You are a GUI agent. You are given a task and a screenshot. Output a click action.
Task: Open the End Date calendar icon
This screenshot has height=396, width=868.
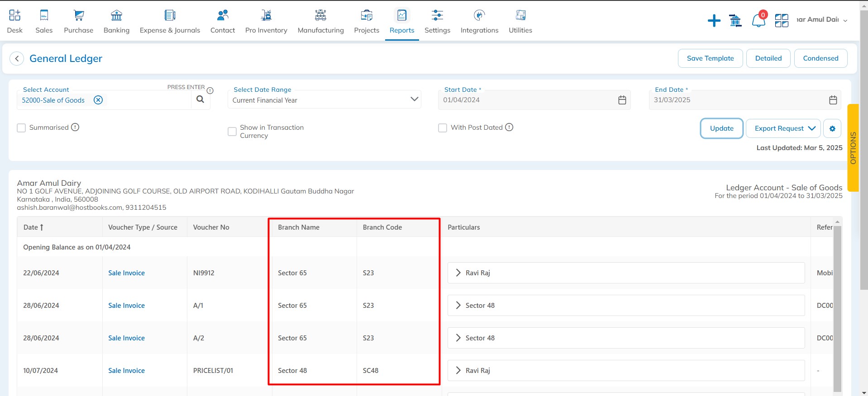point(833,100)
